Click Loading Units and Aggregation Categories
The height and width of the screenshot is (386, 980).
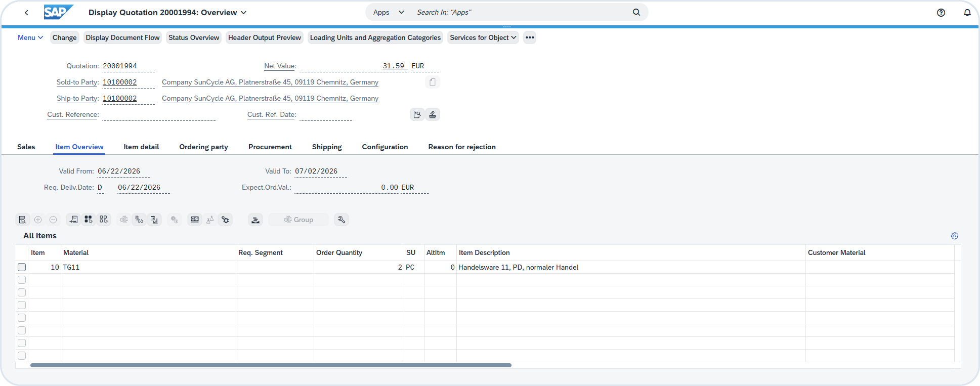click(375, 37)
